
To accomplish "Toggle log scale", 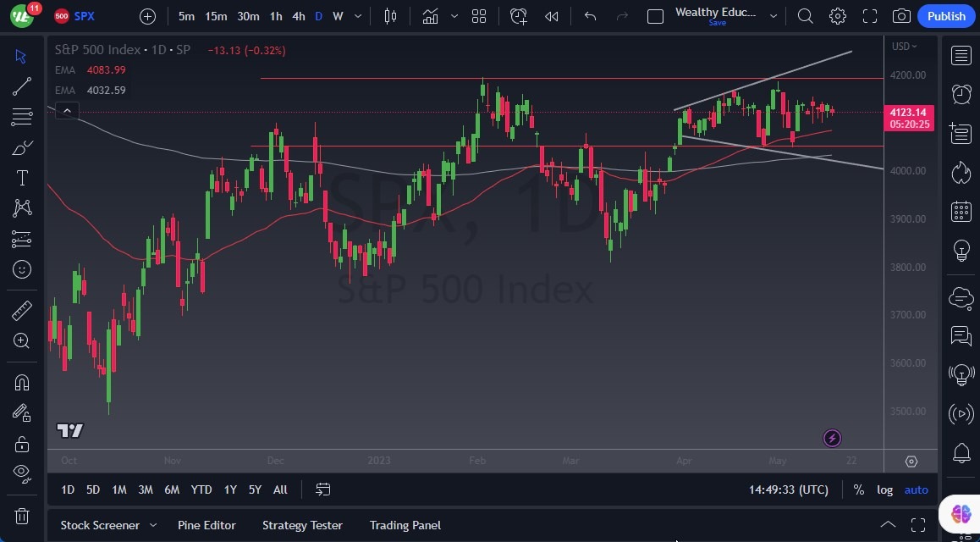I will pyautogui.click(x=884, y=490).
